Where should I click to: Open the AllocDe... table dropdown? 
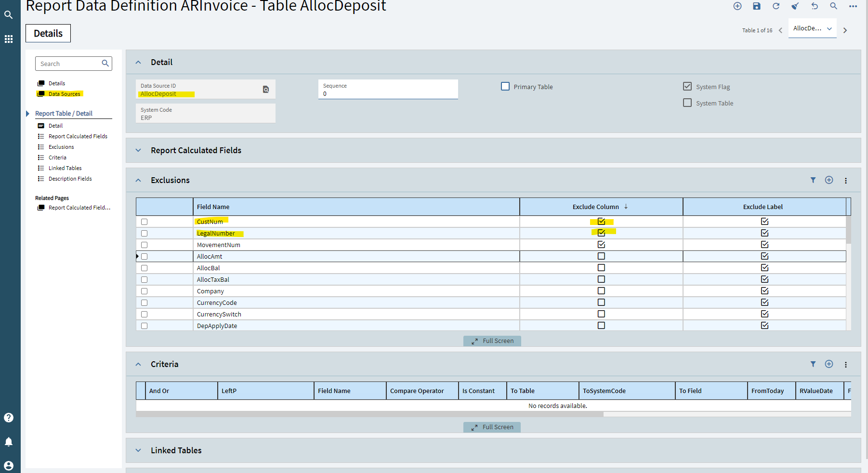click(813, 28)
